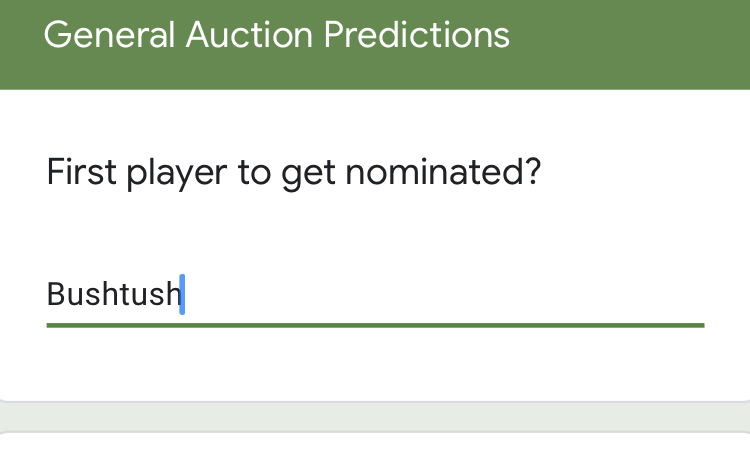Click the middle of the word Bushtush
Image resolution: width=750 pixels, height=451 pixels.
114,295
